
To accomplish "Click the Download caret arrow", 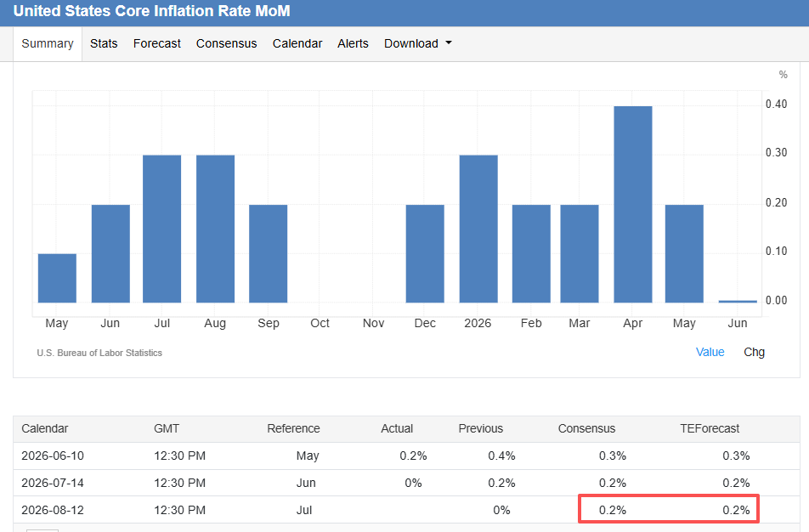I will pyautogui.click(x=449, y=43).
